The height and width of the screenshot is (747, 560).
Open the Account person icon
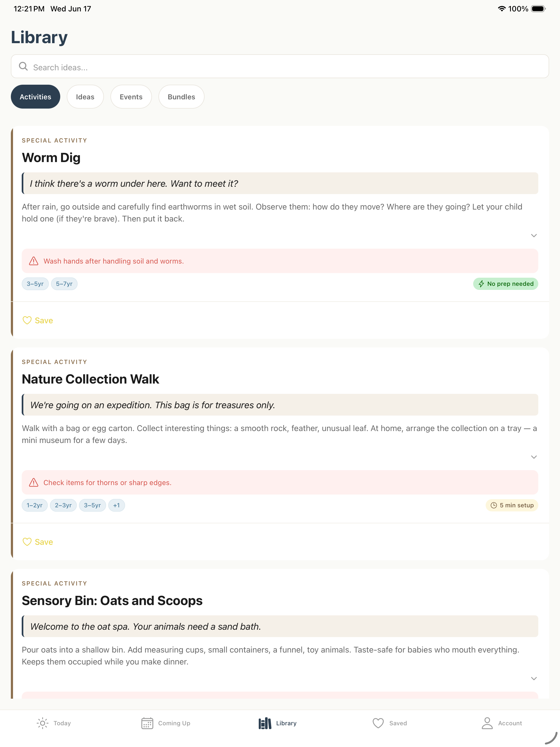coord(487,723)
